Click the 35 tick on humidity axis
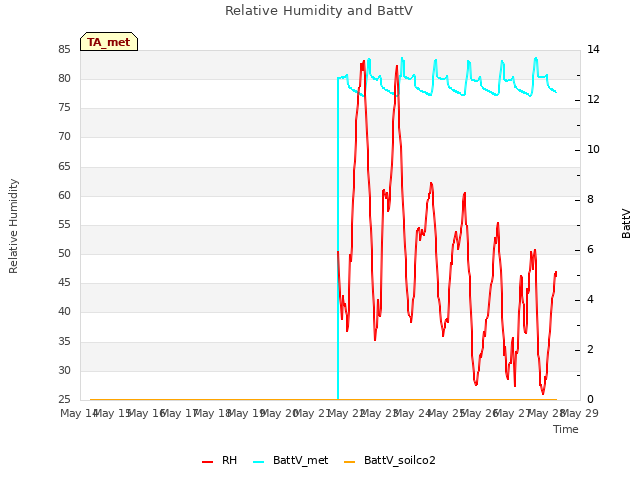The height and width of the screenshot is (480, 640). pyautogui.click(x=64, y=341)
